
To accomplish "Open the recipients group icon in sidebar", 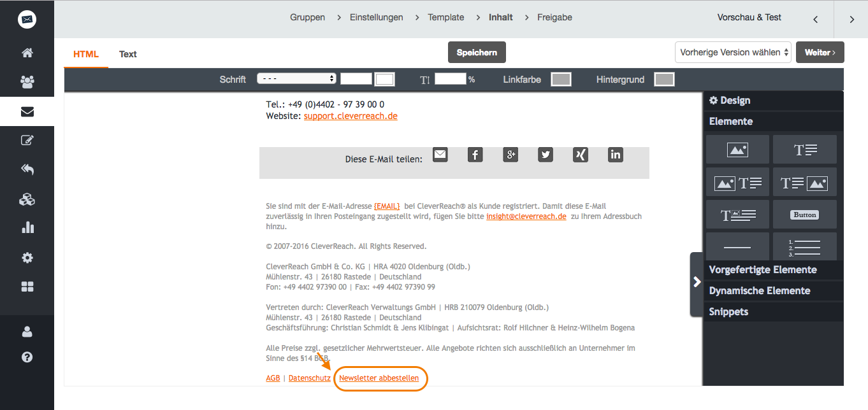I will coord(27,81).
